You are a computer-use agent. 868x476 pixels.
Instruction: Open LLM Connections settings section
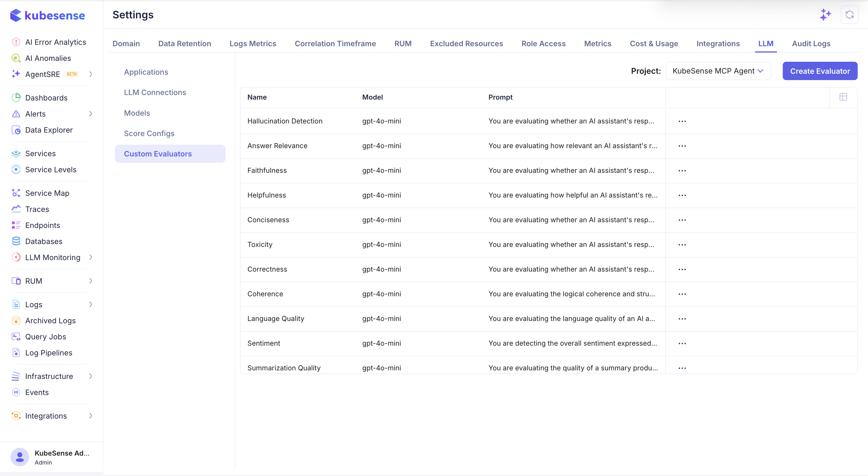[x=155, y=92]
